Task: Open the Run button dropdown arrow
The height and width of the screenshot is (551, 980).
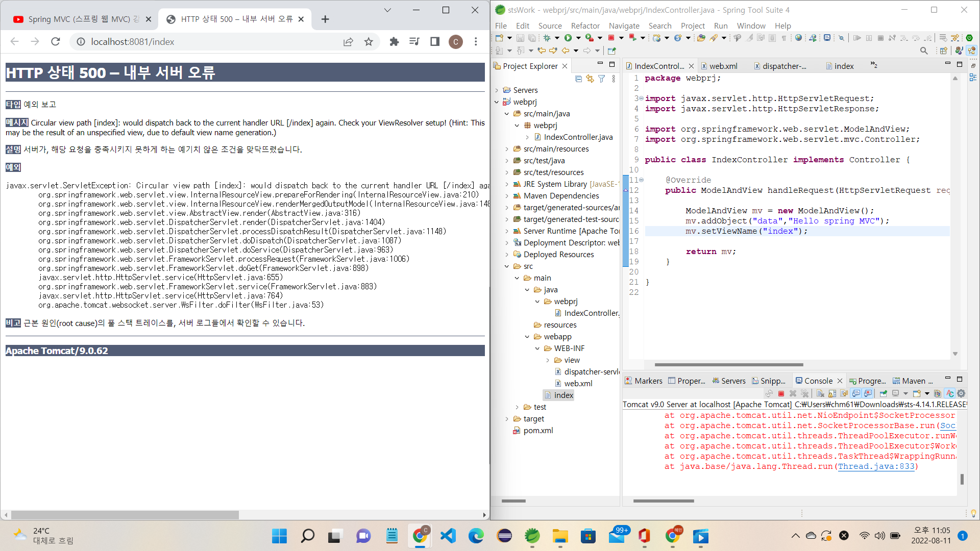Action: point(578,38)
